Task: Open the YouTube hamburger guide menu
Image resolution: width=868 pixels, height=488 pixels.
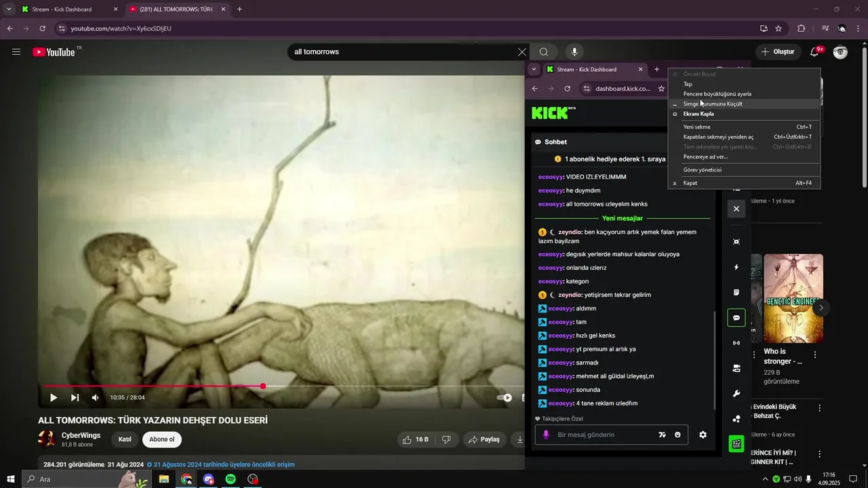Action: point(16,52)
